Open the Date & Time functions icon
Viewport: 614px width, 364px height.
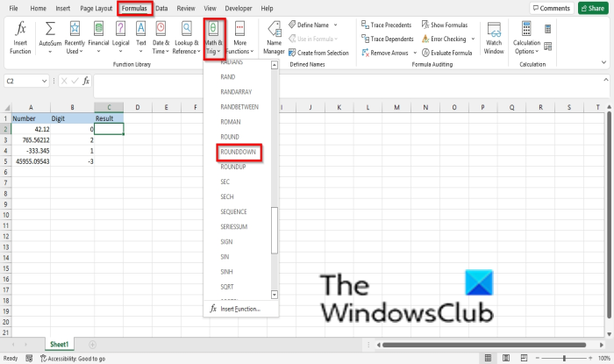point(161,29)
